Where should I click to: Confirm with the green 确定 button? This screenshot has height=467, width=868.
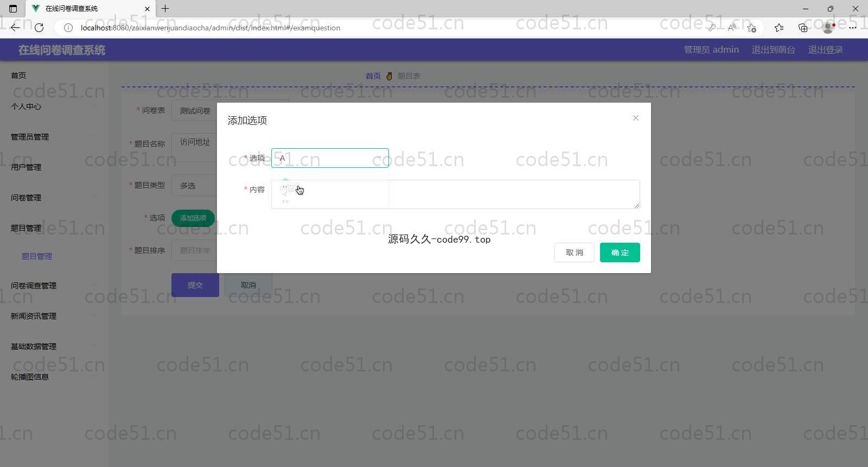620,253
